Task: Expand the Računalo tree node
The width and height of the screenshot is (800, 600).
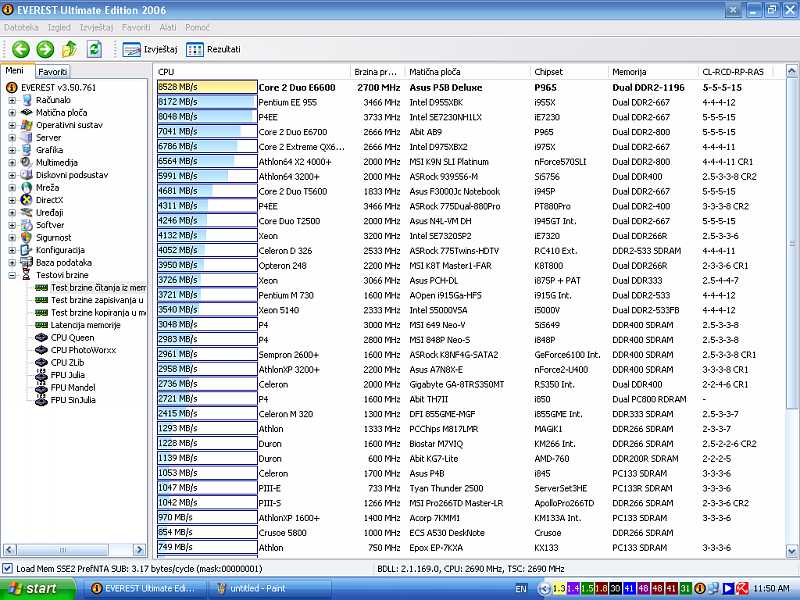Action: point(12,100)
